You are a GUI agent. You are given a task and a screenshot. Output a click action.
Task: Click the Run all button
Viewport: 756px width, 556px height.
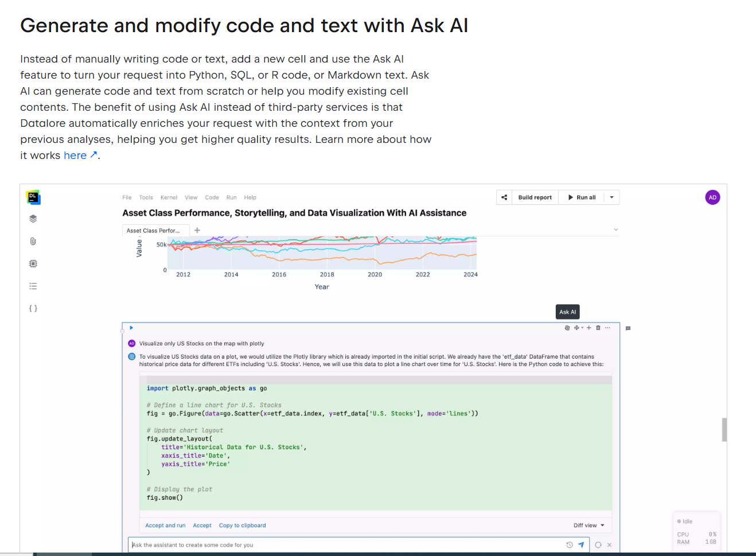click(582, 197)
